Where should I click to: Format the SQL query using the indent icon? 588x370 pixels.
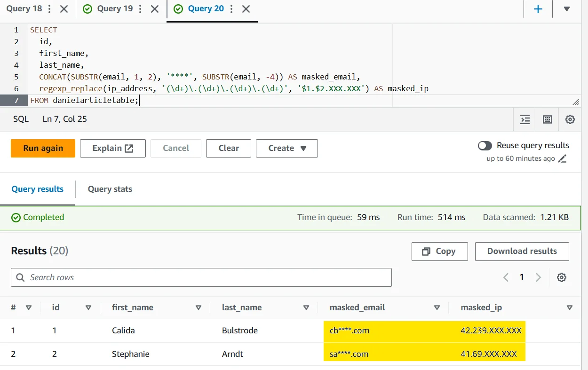[x=524, y=119]
